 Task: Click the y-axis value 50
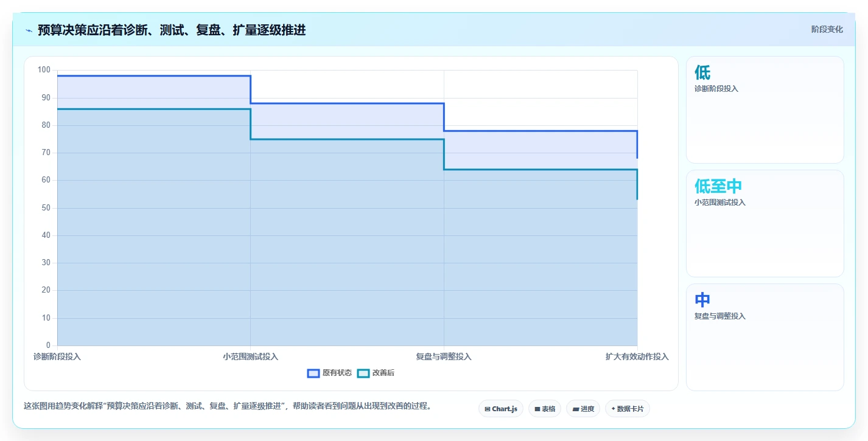pos(46,208)
